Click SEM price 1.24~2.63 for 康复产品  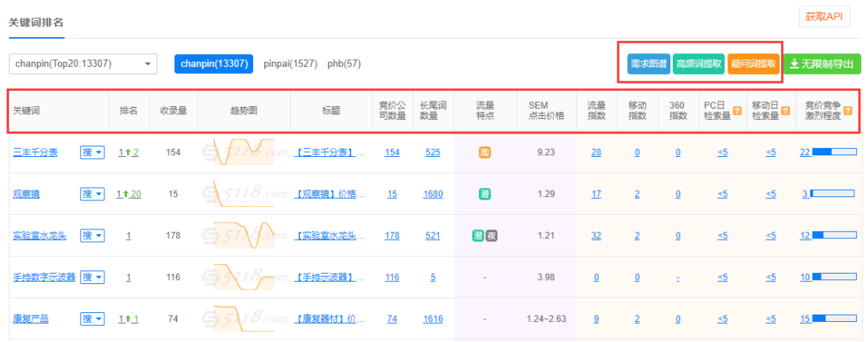click(546, 319)
